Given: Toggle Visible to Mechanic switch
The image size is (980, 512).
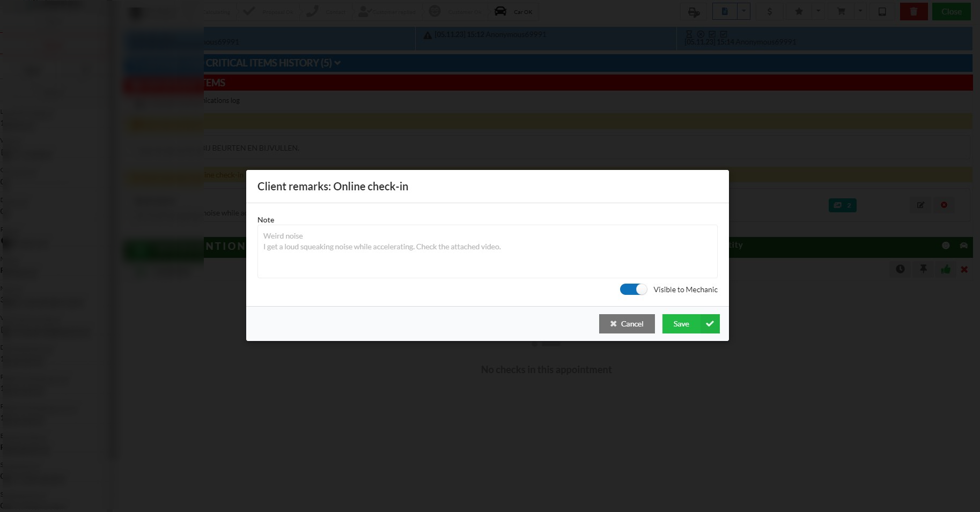Looking at the screenshot, I should (x=633, y=290).
